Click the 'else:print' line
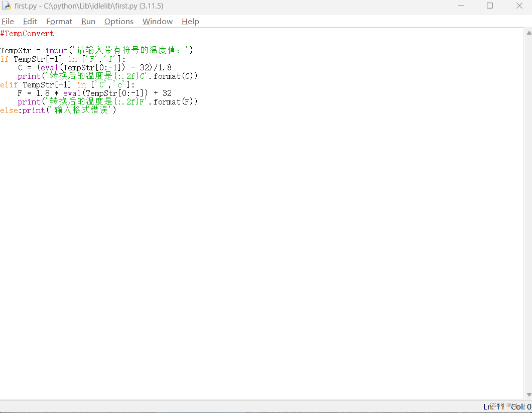532x413 pixels. (58, 110)
